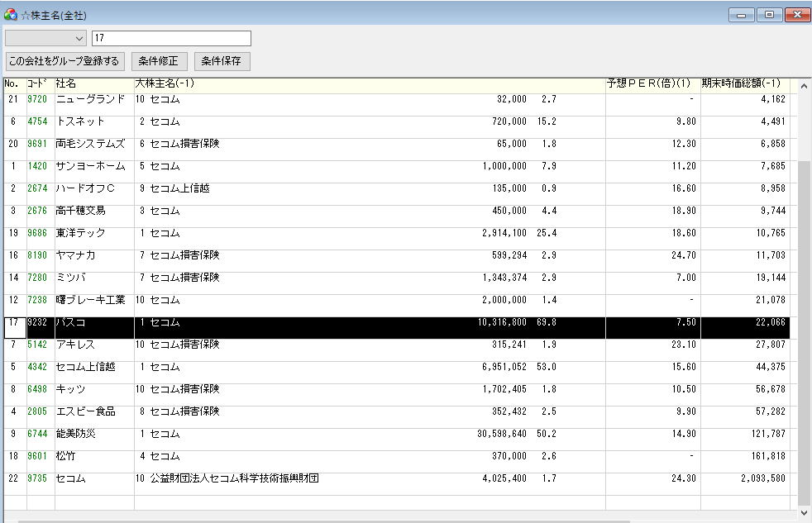
Task: Minimize the 株主名(全社) window
Action: pos(741,15)
